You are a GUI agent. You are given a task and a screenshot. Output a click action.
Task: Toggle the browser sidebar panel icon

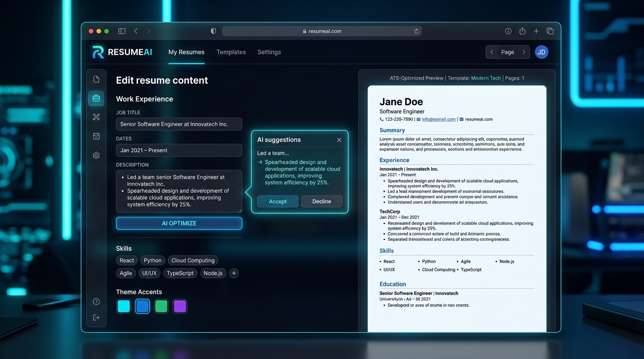pyautogui.click(x=122, y=31)
